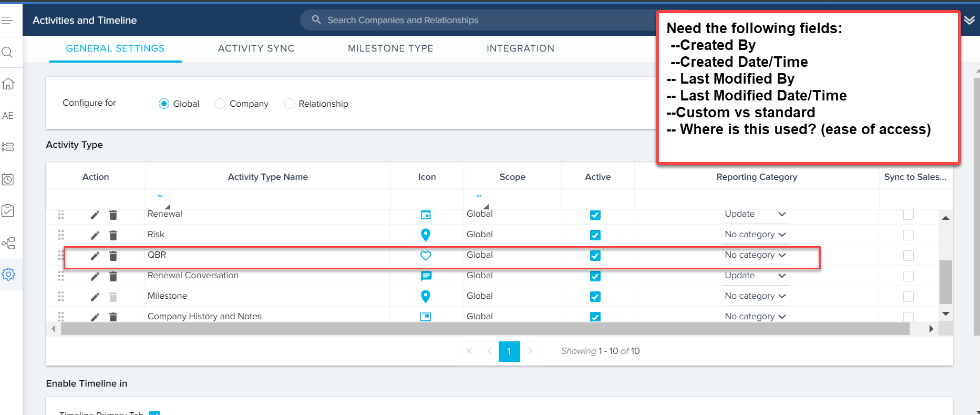Toggle Active checkbox for QBR
980x415 pixels.
pos(595,256)
